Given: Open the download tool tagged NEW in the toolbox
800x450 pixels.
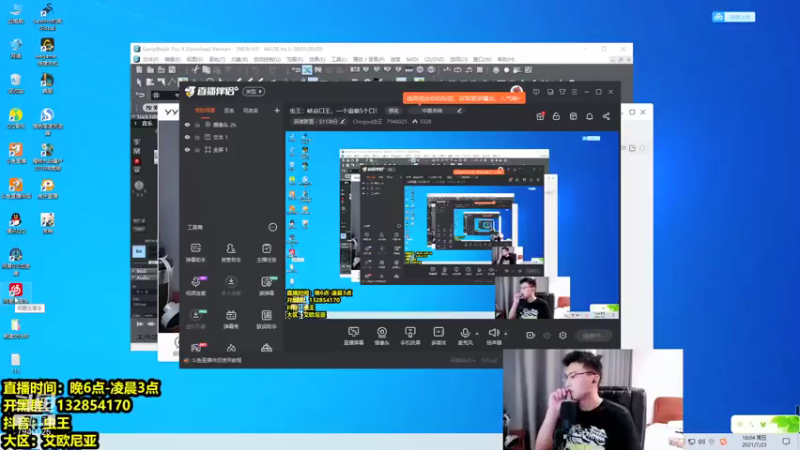Looking at the screenshot, I should pos(196,319).
